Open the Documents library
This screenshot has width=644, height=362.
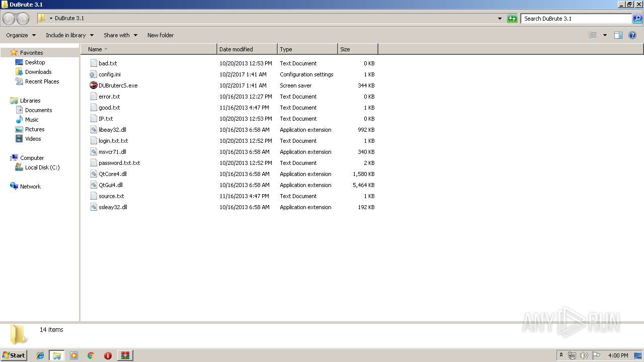38,110
